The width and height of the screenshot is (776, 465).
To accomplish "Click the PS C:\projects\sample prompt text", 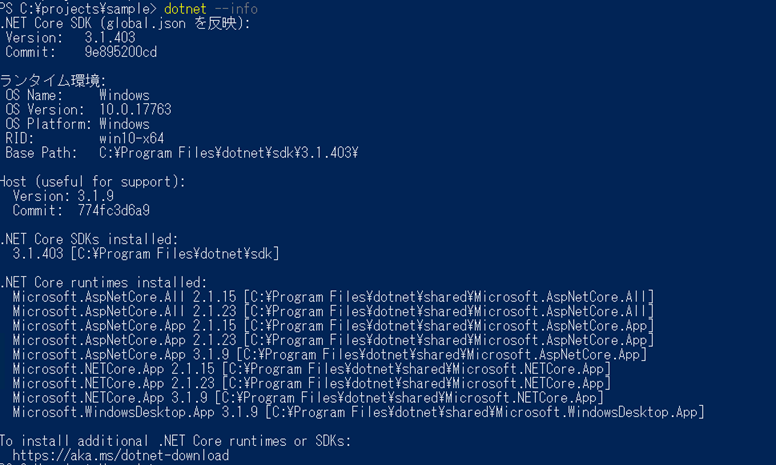I will pyautogui.click(x=78, y=8).
